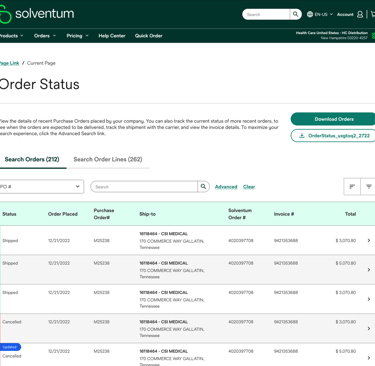Screen dimensions: 375x366
Task: Click the Page Link breadcrumb
Action: [x=9, y=63]
